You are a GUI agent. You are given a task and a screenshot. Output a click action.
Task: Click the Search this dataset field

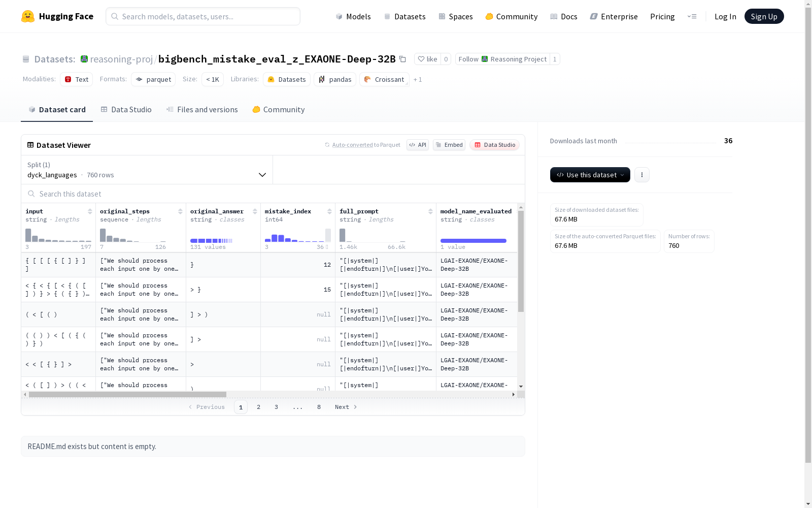coord(273,194)
